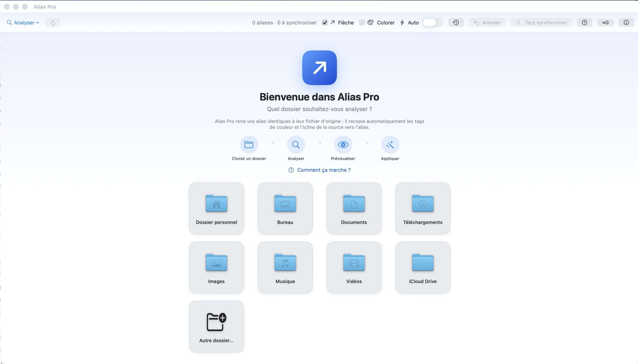This screenshot has width=638, height=364.
Task: Click the chevron after Prévisualiser step
Action: [x=367, y=143]
